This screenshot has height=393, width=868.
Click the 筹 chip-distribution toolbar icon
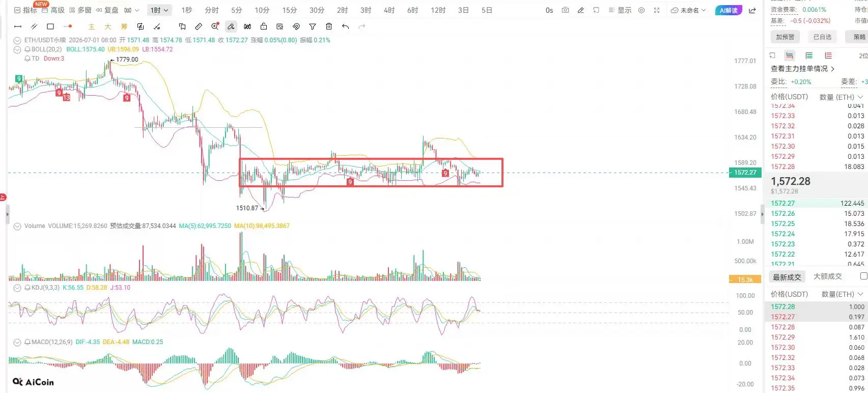click(x=124, y=26)
